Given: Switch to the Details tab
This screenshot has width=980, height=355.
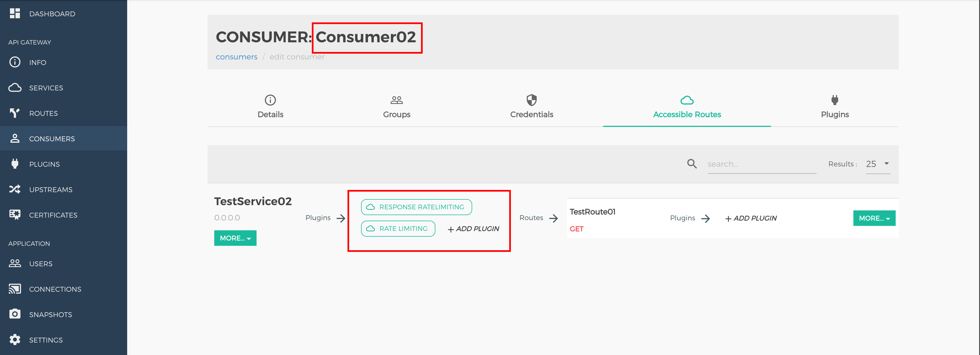Looking at the screenshot, I should [270, 107].
